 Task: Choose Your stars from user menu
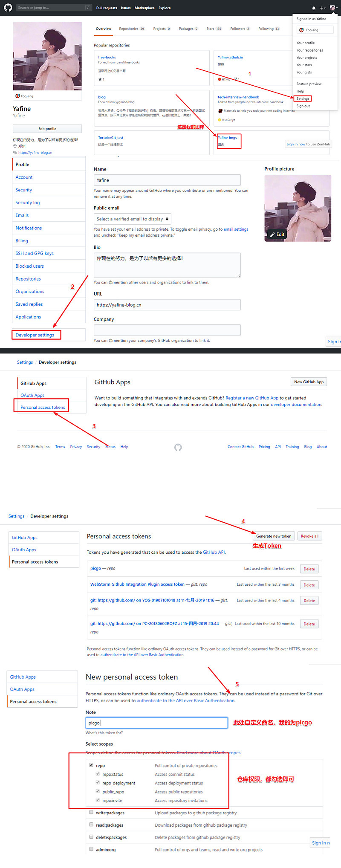304,65
